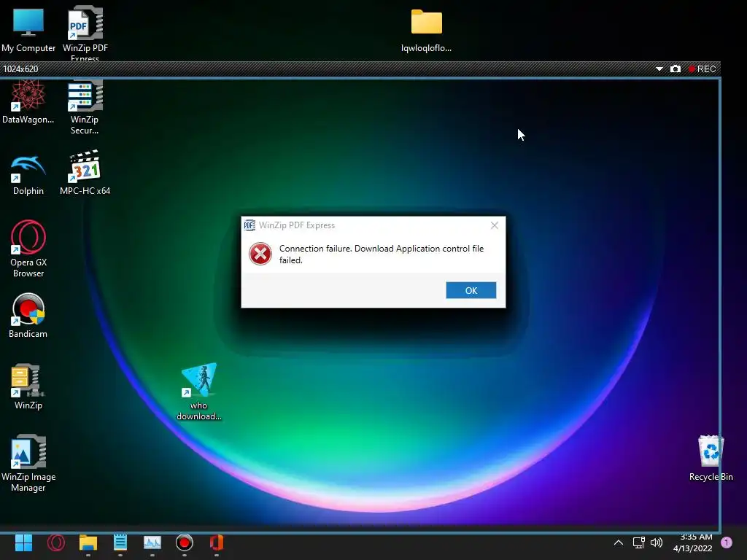This screenshot has height=560, width=747.
Task: Select the Dolphin emulator shortcut
Action: (x=28, y=174)
